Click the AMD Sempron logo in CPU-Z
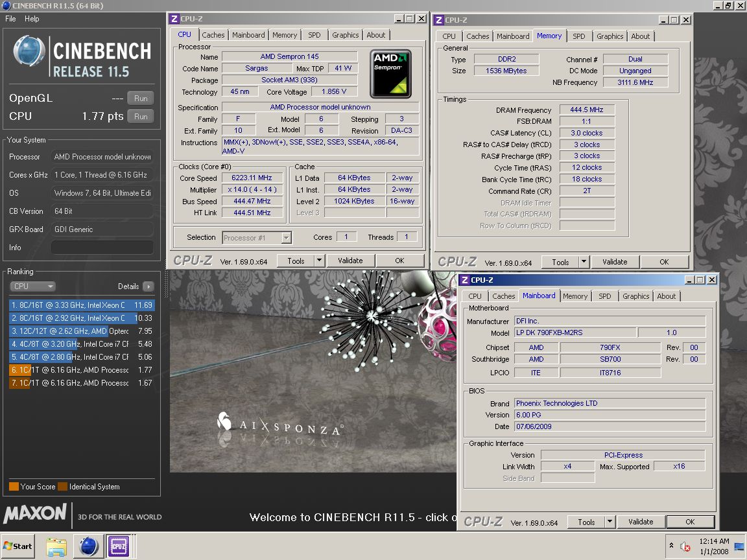 (390, 74)
